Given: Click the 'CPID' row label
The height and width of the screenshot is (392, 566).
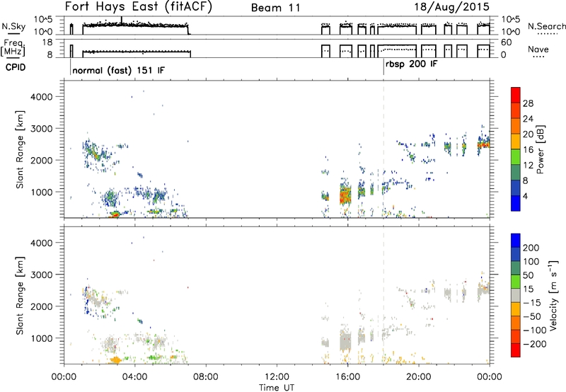Looking at the screenshot, I should click(16, 67).
